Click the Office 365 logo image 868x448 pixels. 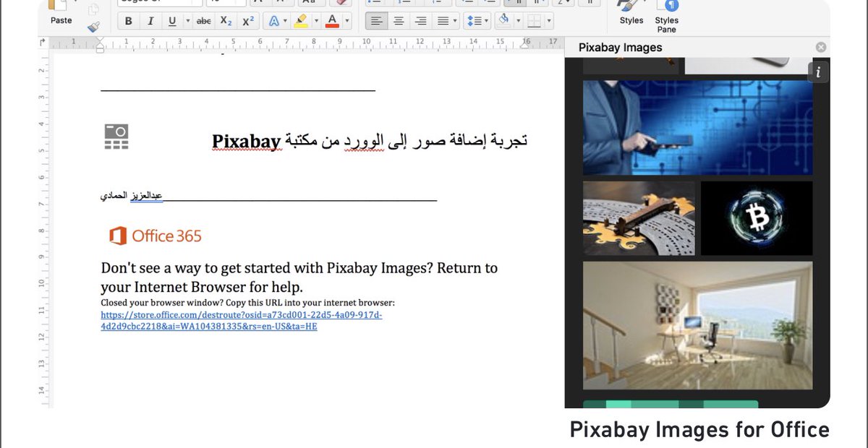(x=155, y=236)
